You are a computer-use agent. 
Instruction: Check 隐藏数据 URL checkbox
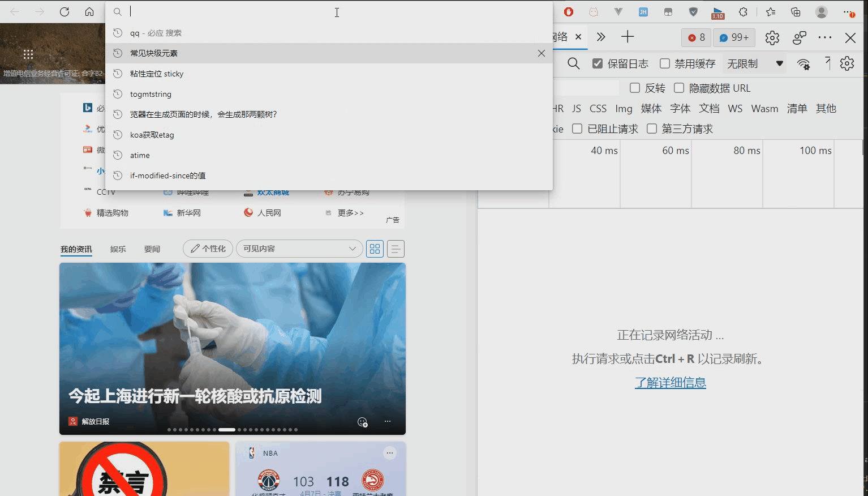[x=679, y=88]
